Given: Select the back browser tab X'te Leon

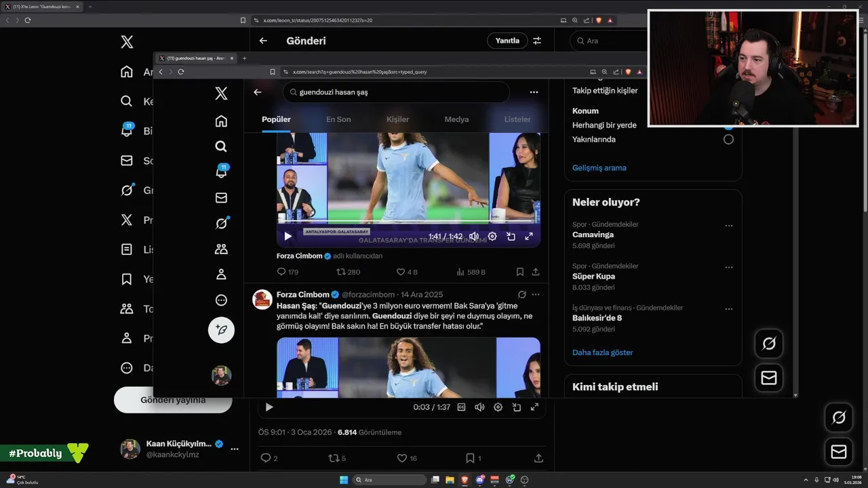Looking at the screenshot, I should point(41,7).
